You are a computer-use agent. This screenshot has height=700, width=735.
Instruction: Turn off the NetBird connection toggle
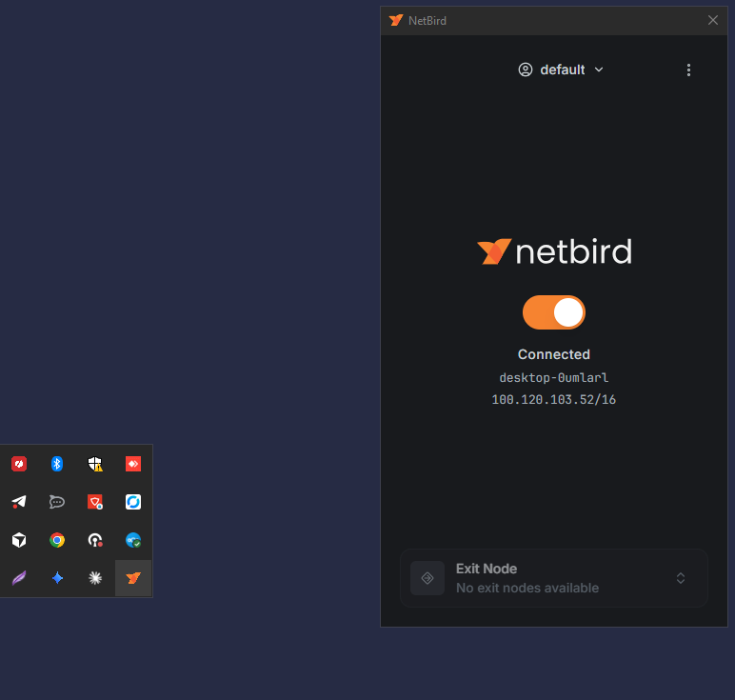[553, 312]
